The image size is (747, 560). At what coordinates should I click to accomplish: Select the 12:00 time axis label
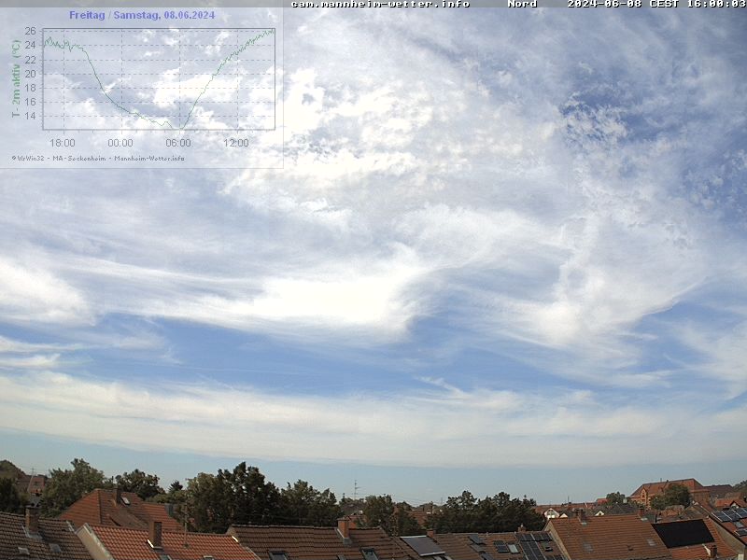pyautogui.click(x=235, y=143)
